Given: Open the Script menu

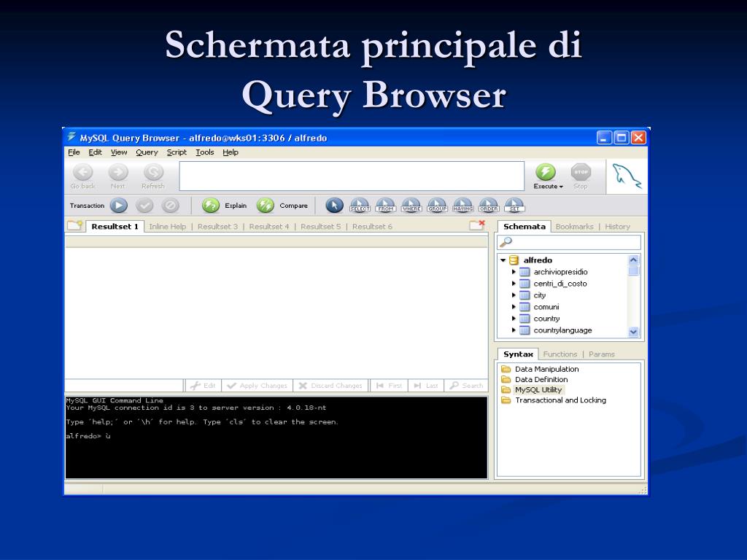Looking at the screenshot, I should point(177,152).
